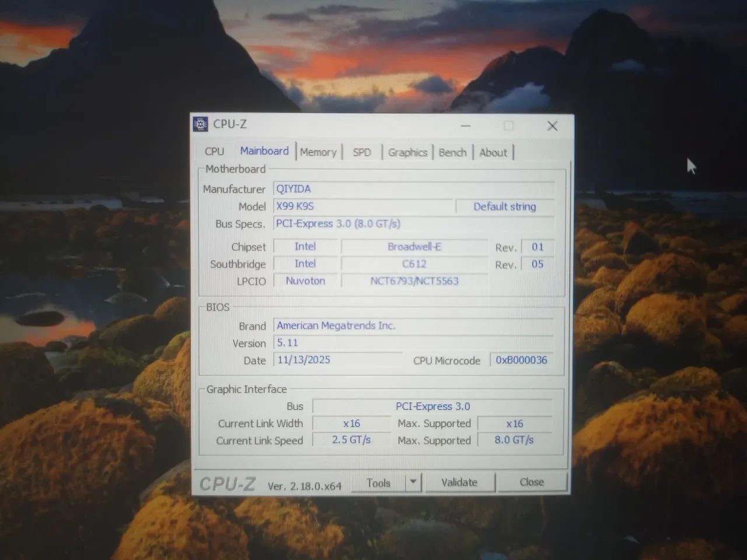Click the CPU Microcode value 0xB000036
Screen dimensions: 747x560
click(x=521, y=360)
